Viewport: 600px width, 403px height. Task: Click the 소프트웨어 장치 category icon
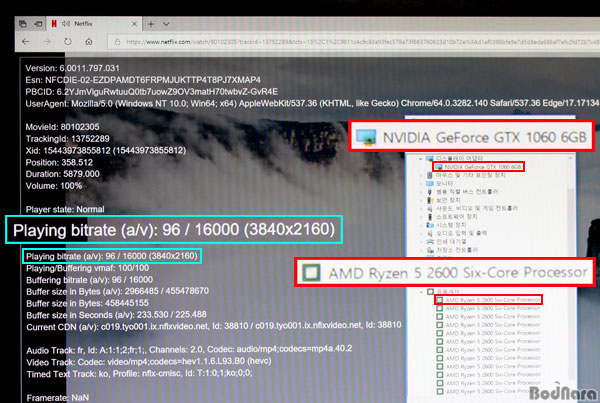point(430,217)
